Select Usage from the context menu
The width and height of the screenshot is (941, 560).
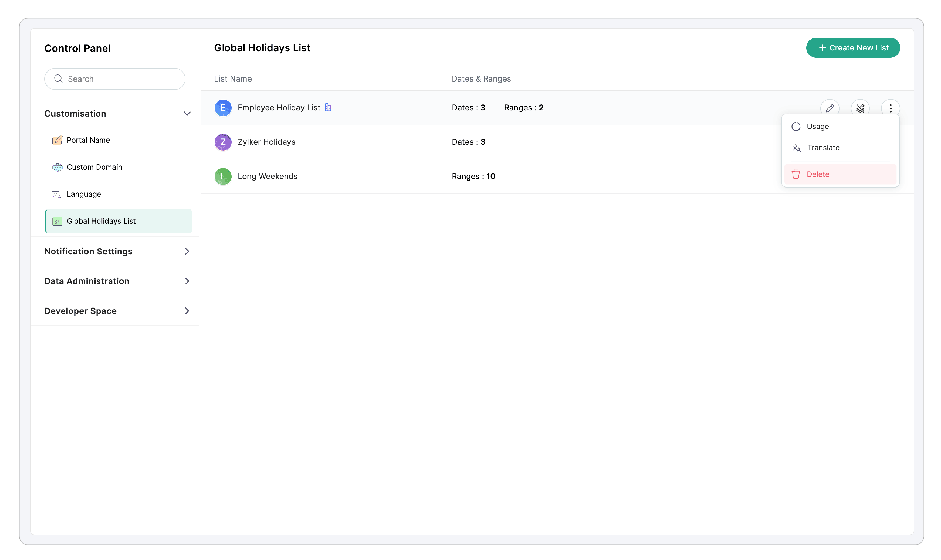coord(817,126)
